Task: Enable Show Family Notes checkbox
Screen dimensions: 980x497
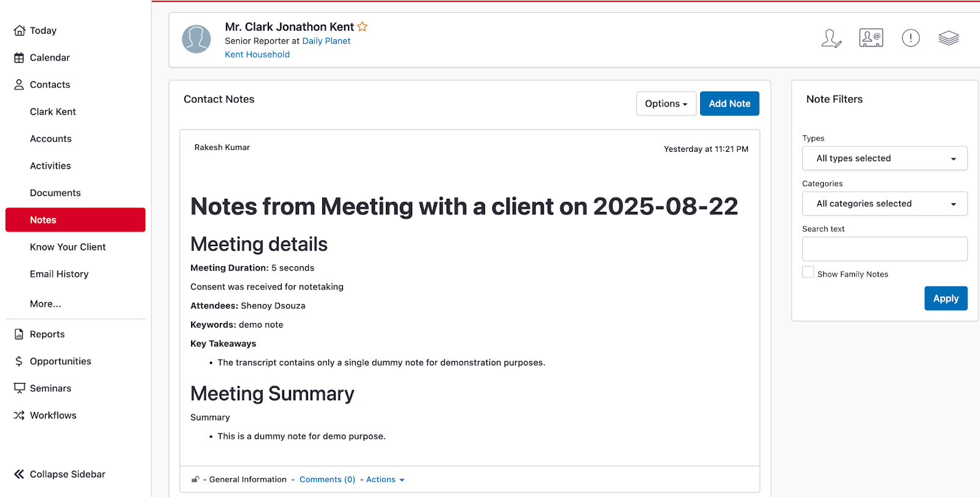Action: tap(809, 272)
